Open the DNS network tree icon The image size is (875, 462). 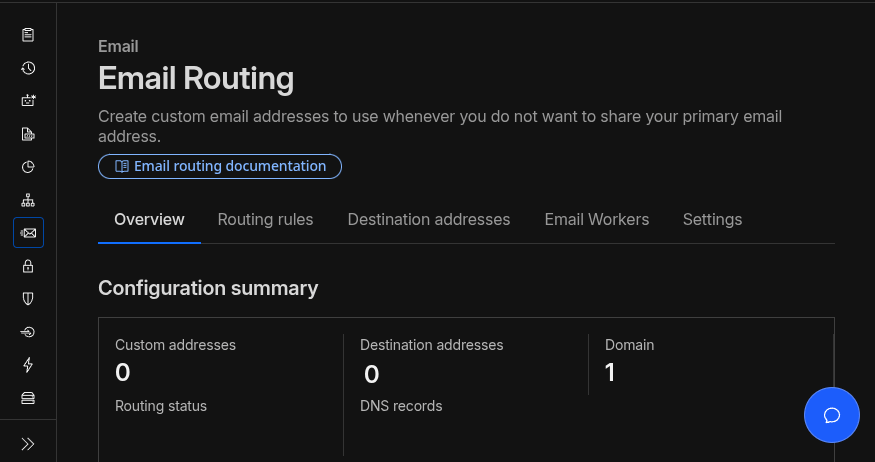tap(28, 200)
